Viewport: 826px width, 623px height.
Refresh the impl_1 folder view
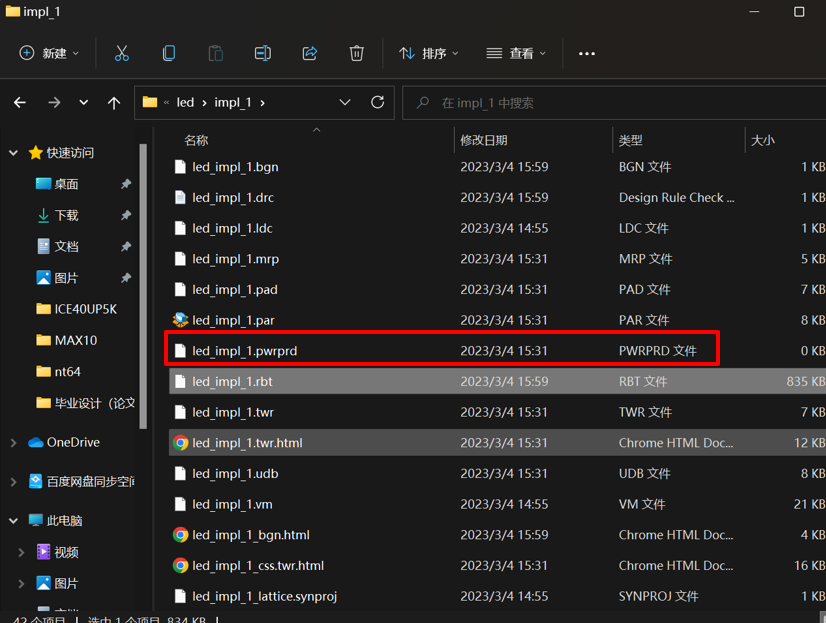[377, 102]
